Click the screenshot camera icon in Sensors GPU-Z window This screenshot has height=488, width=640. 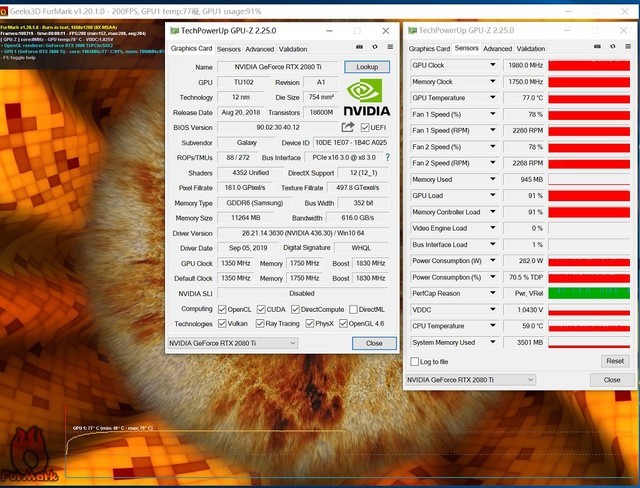597,47
